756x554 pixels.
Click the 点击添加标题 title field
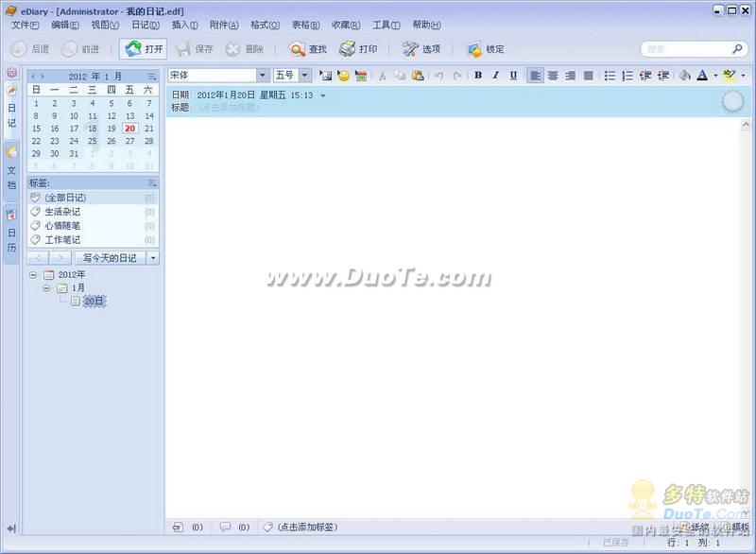click(229, 108)
